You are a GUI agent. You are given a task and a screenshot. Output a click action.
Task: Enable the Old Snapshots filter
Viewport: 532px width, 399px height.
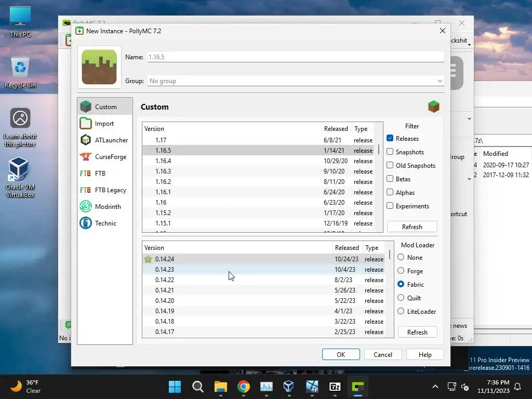click(390, 165)
